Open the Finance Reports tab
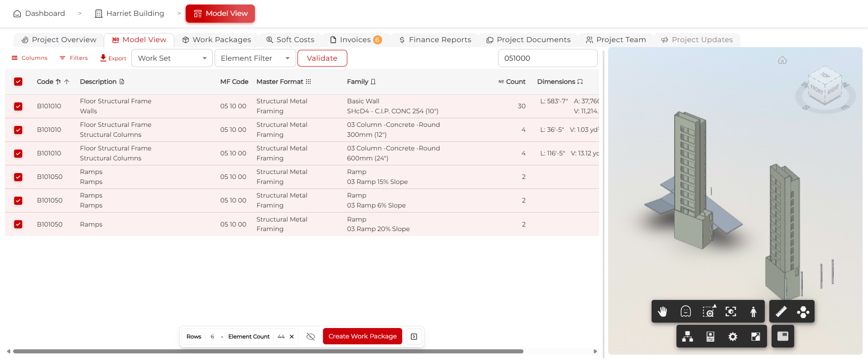 click(x=435, y=40)
